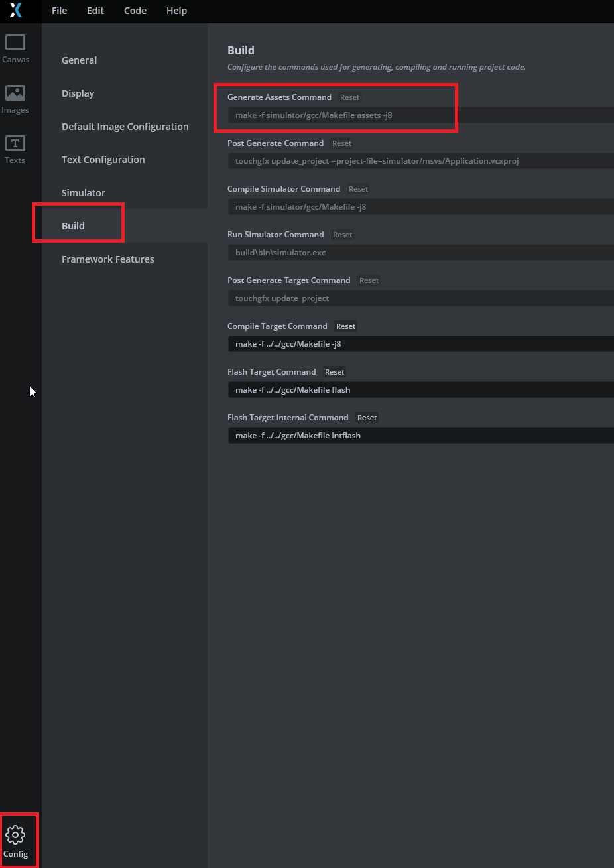614x868 pixels.
Task: Select the Build settings section
Action: 73,225
